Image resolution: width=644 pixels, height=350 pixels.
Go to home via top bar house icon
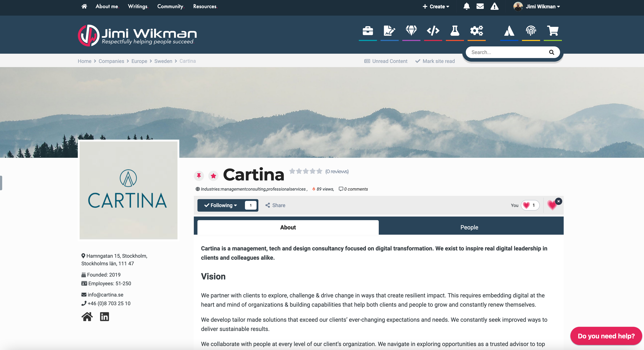84,7
